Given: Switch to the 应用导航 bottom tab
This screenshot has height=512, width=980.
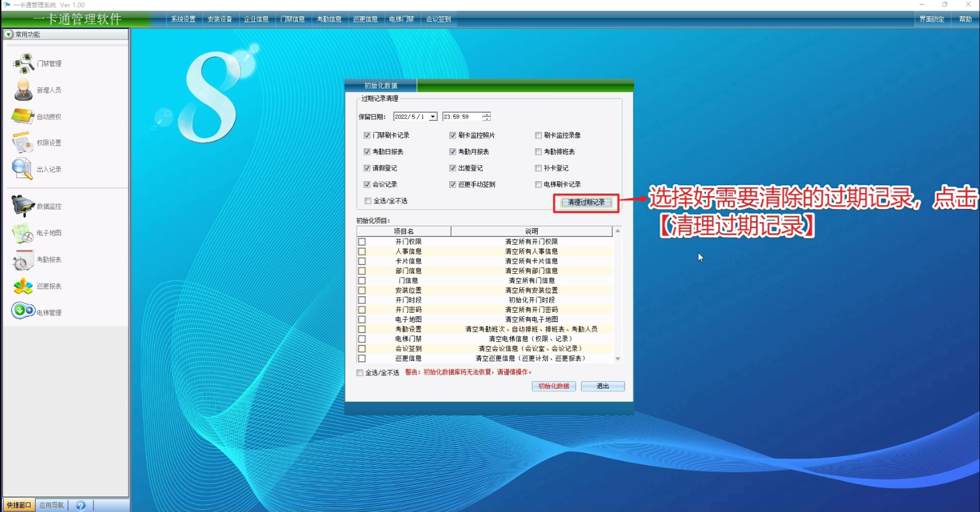Looking at the screenshot, I should click(52, 505).
